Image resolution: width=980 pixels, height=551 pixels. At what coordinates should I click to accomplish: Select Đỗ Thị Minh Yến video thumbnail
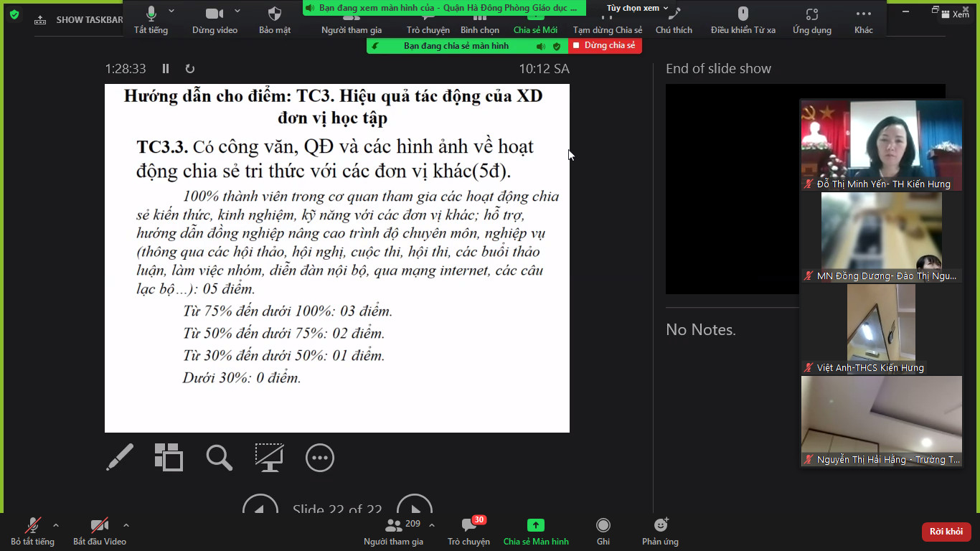tap(881, 145)
